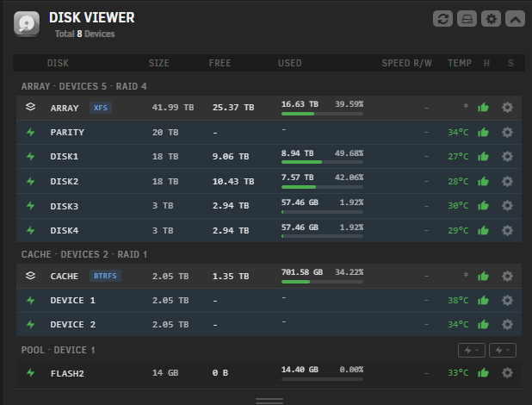The height and width of the screenshot is (405, 532).
Task: Click the 'ARRAY · DEVICES 5 · RAID 4' section header
Action: 84,86
